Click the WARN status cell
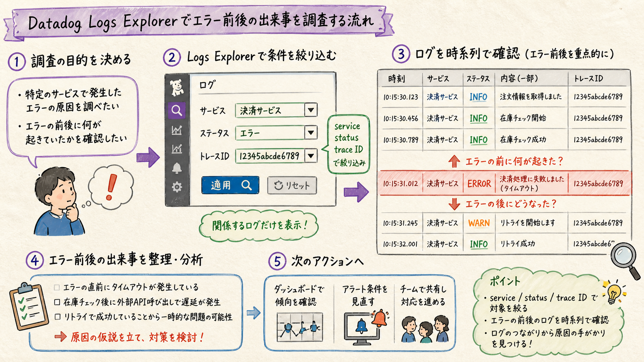Screen dimensions: 644x362 click(479, 223)
